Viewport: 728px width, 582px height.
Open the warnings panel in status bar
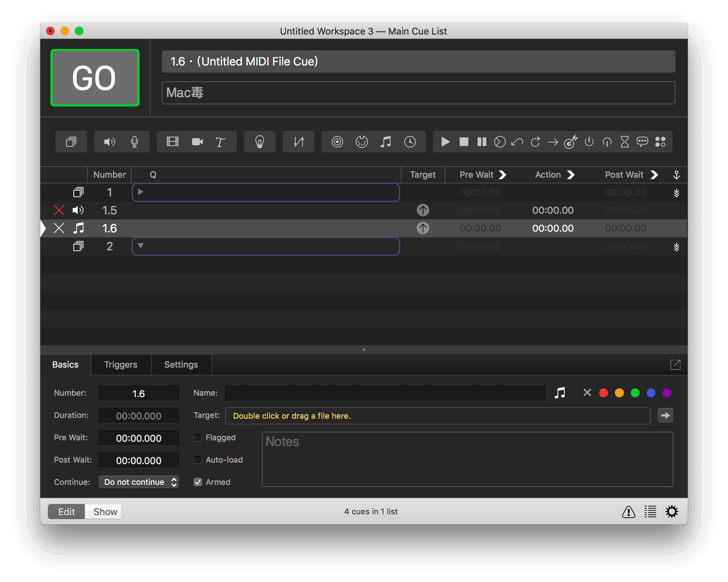tap(628, 511)
